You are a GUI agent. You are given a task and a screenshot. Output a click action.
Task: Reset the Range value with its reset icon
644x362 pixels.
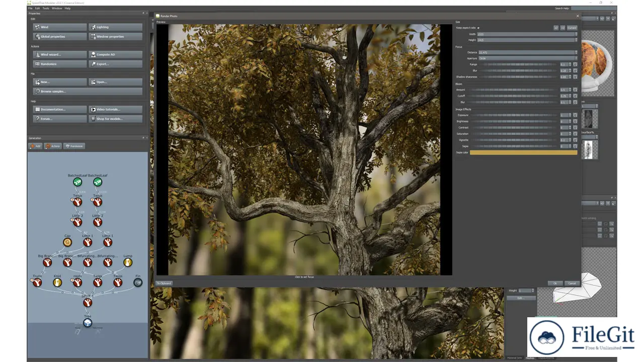(575, 64)
